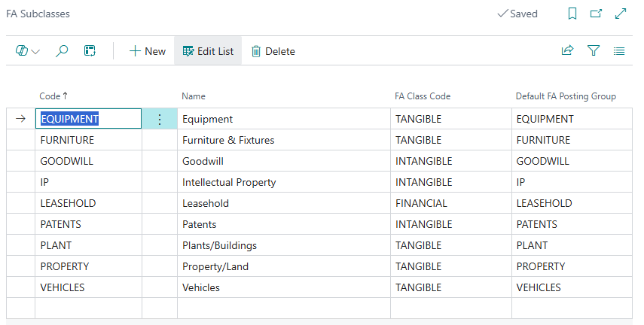Click FINANCIAL class code in Leasehold row

click(x=451, y=203)
